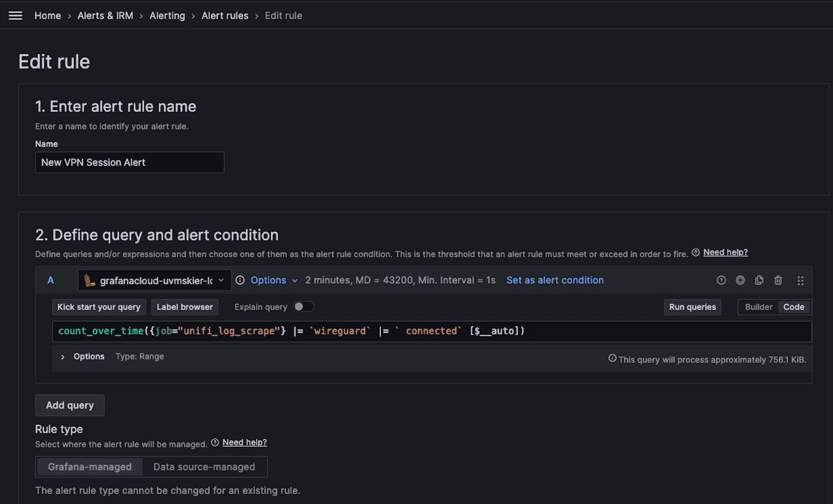Click '1. Enter alert rule name' heading
Screen dimensions: 833x504
pos(116,107)
